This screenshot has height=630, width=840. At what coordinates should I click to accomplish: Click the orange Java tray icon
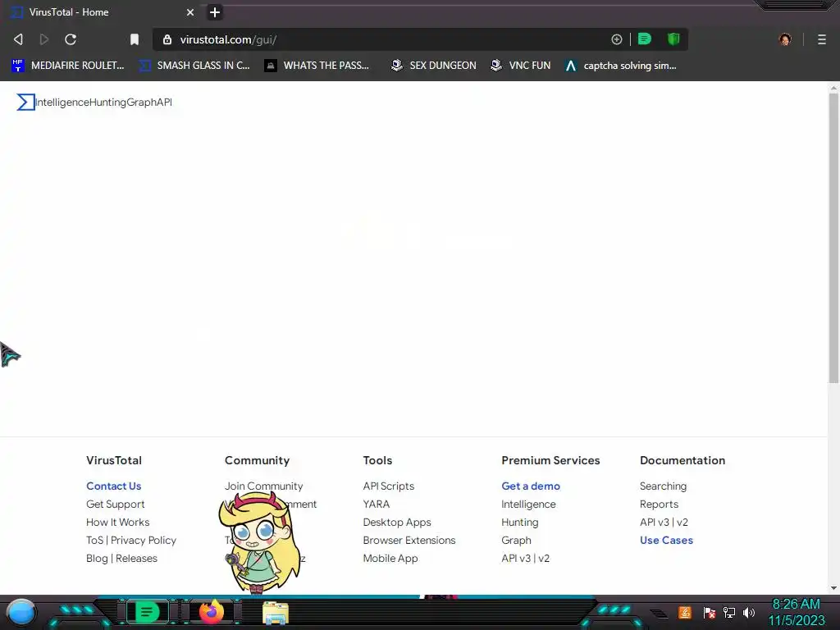click(685, 612)
